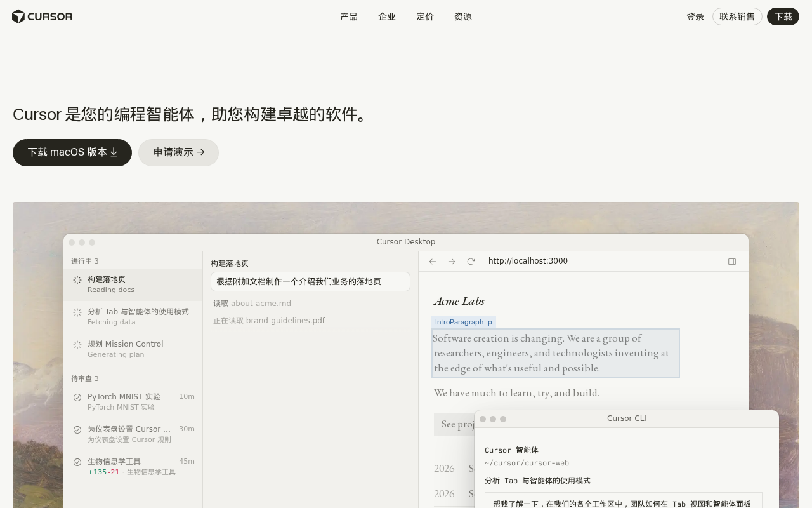Screen dimensions: 812x508
Task: Click the Acme Labs heading in preview
Action: tap(459, 301)
